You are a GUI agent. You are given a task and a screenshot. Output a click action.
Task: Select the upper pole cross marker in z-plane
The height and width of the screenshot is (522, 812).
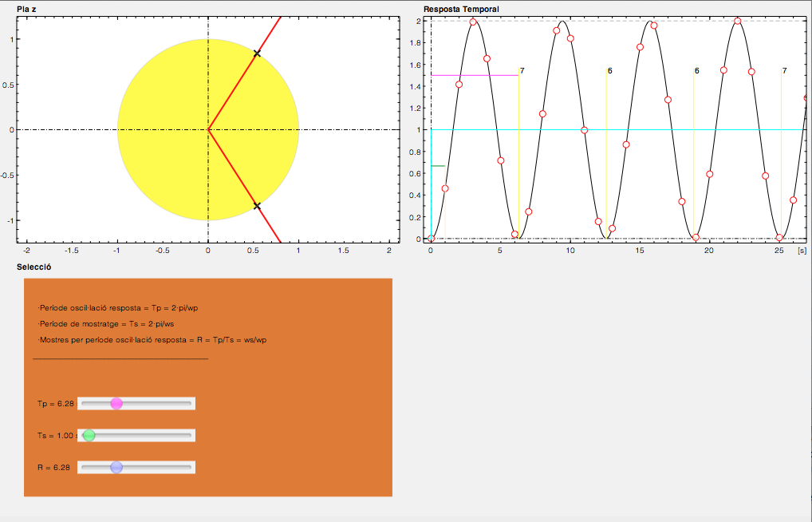[x=257, y=53]
